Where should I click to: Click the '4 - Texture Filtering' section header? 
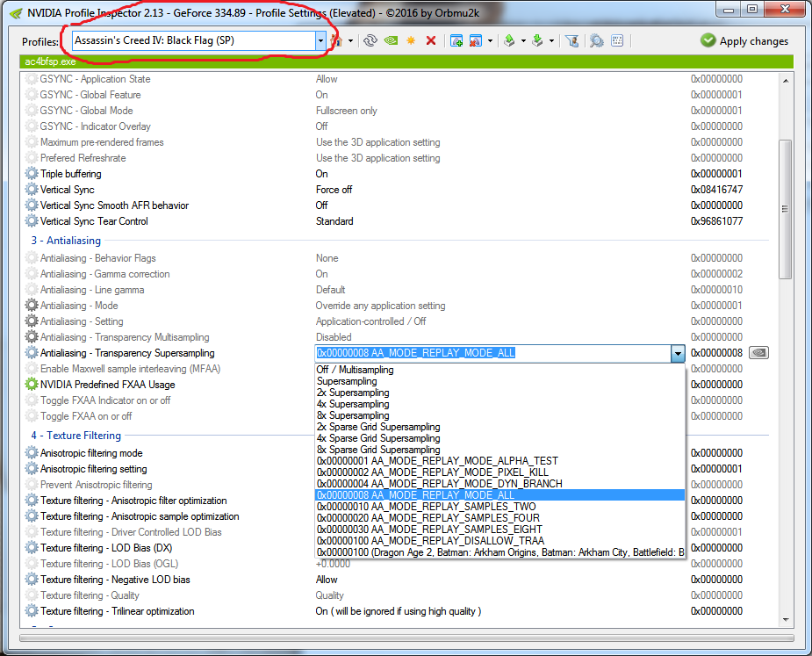[x=76, y=436]
